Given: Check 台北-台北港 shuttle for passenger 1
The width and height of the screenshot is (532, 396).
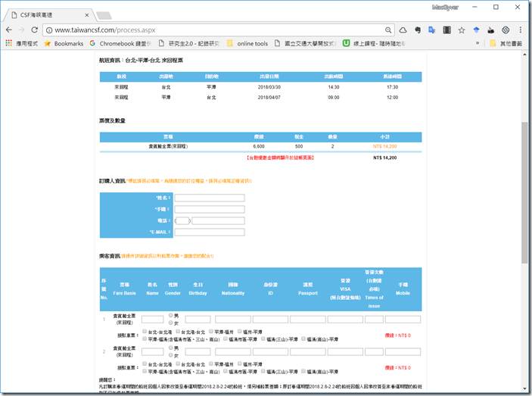Looking at the screenshot, I should 145,331.
